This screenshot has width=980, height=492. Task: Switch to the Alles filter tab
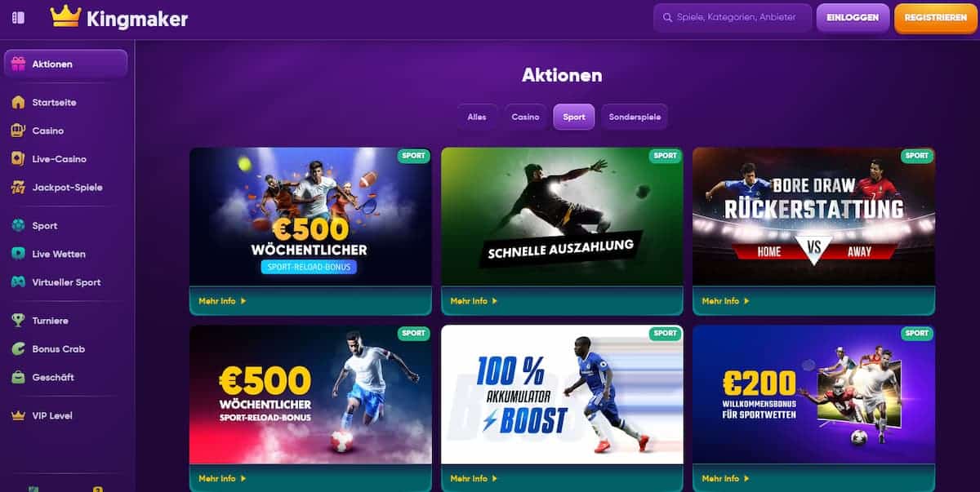pyautogui.click(x=477, y=117)
